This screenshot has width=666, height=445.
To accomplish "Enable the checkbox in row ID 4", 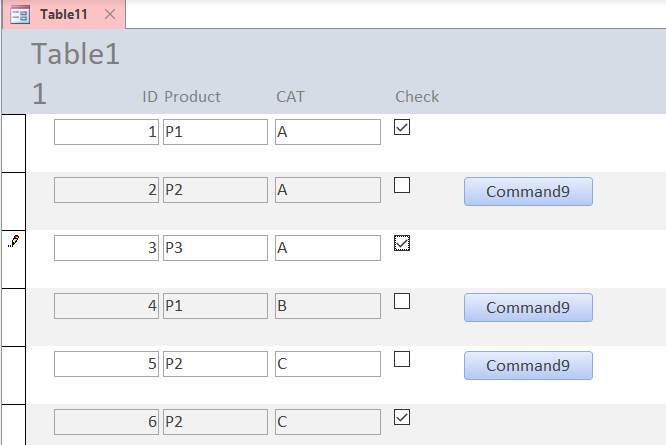I will click(x=402, y=300).
